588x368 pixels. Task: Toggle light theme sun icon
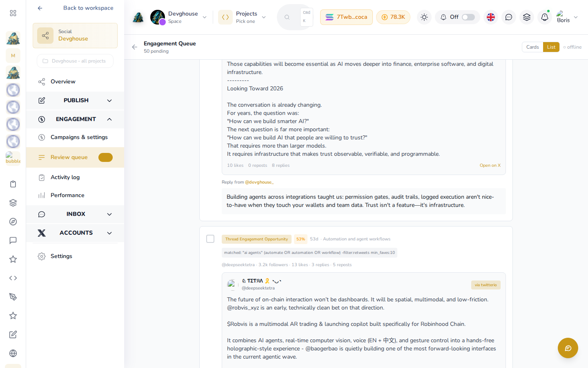[x=424, y=17]
